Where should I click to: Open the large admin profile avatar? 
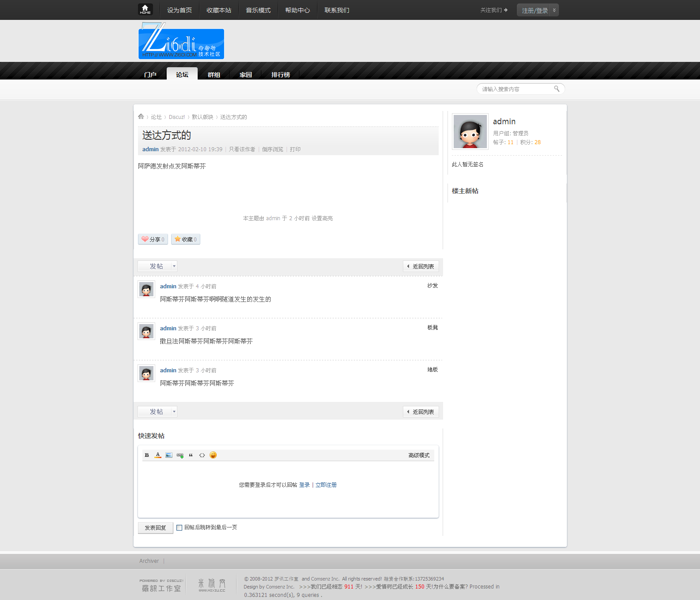click(470, 131)
